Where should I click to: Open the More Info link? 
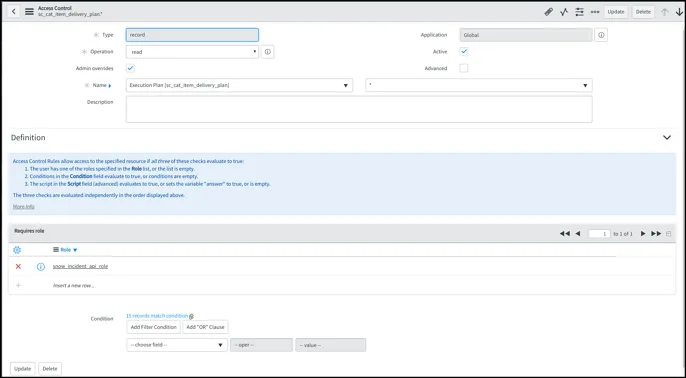[x=23, y=206]
